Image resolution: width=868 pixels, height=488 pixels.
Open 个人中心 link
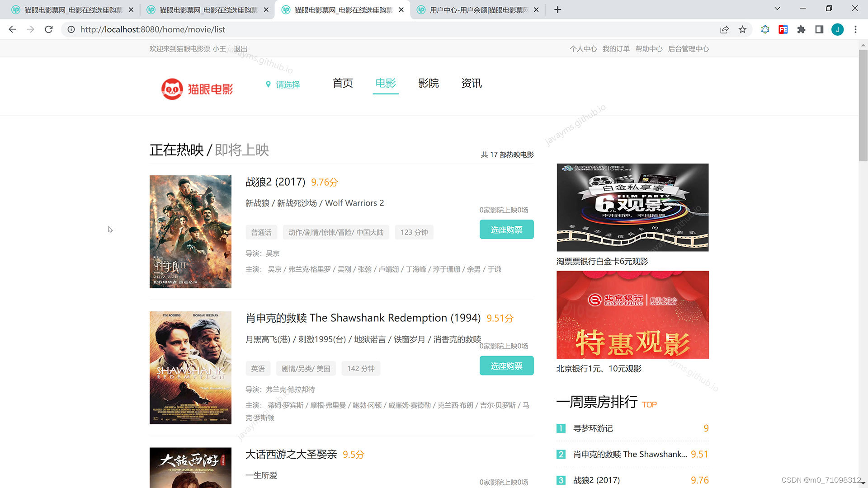point(583,49)
